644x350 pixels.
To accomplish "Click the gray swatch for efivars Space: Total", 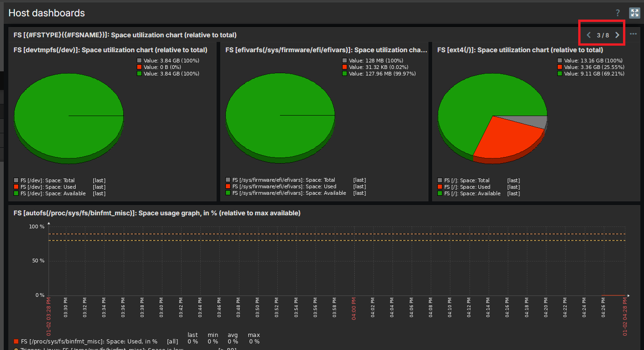I will tap(228, 180).
